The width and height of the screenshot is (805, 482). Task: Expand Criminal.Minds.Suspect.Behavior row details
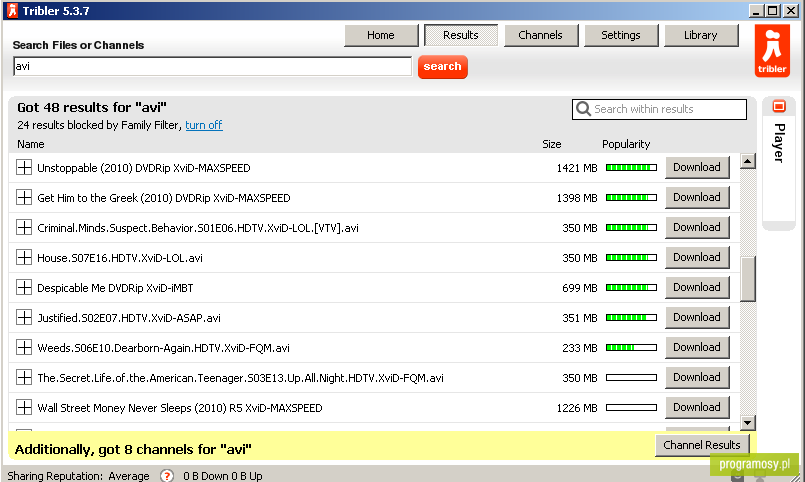coord(24,227)
